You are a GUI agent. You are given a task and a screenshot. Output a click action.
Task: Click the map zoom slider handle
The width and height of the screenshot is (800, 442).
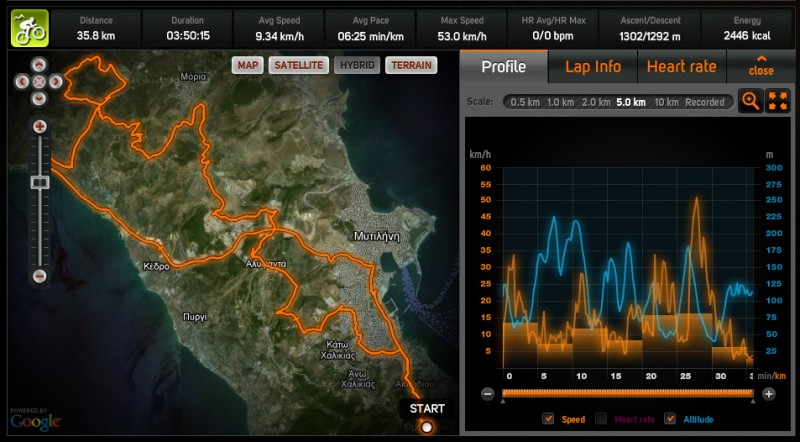pyautogui.click(x=39, y=182)
